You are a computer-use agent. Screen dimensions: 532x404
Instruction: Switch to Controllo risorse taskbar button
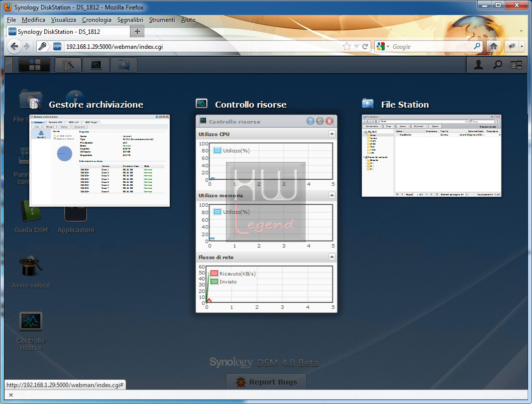click(x=96, y=64)
